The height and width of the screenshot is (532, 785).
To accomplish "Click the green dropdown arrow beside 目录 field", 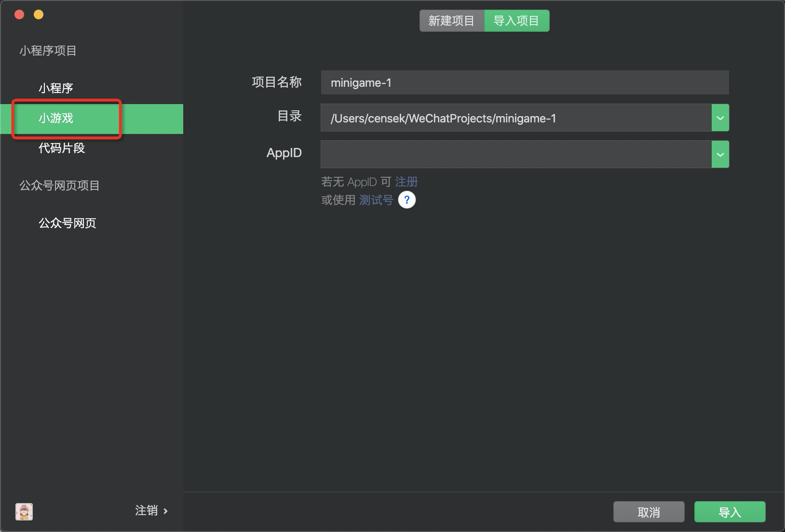I will pos(720,117).
